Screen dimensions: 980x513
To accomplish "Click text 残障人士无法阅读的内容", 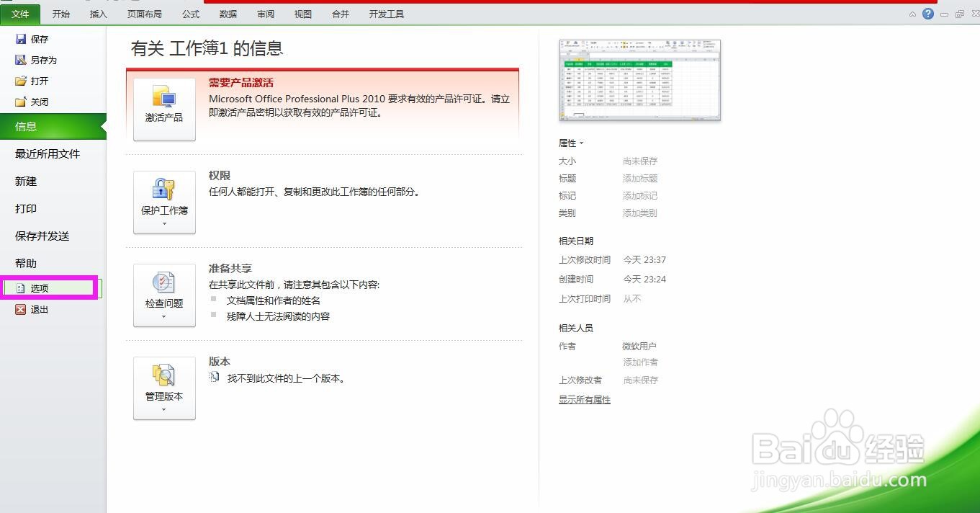I will pyautogui.click(x=279, y=316).
